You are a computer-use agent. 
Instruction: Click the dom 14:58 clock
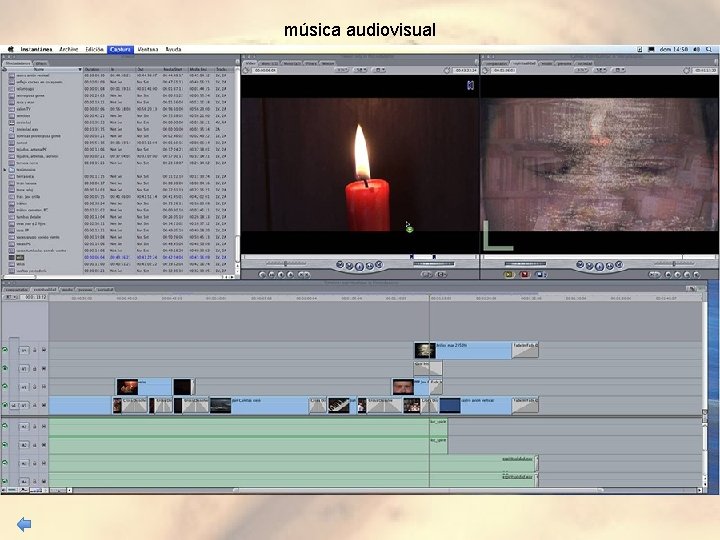click(x=673, y=49)
